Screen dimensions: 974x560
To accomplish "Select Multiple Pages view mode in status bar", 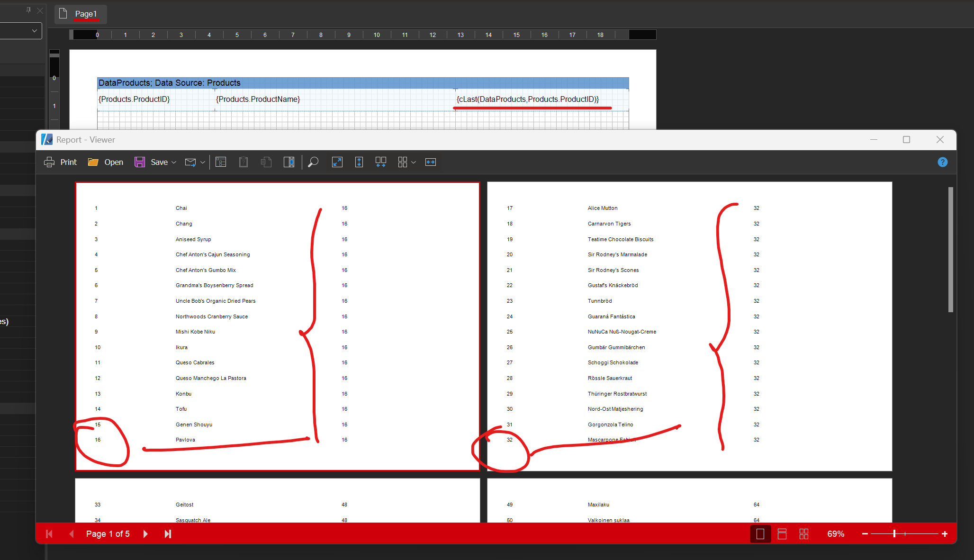I will point(804,534).
